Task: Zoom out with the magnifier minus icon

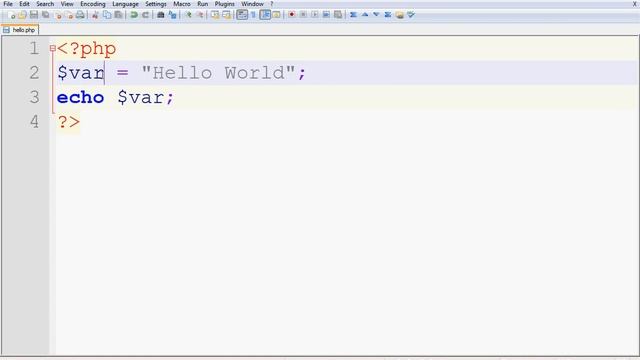Action: click(200, 15)
